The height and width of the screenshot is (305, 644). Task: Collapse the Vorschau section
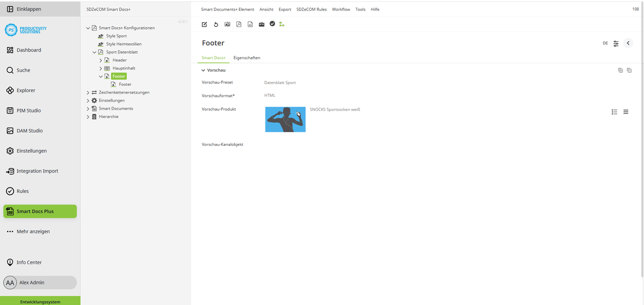click(203, 70)
